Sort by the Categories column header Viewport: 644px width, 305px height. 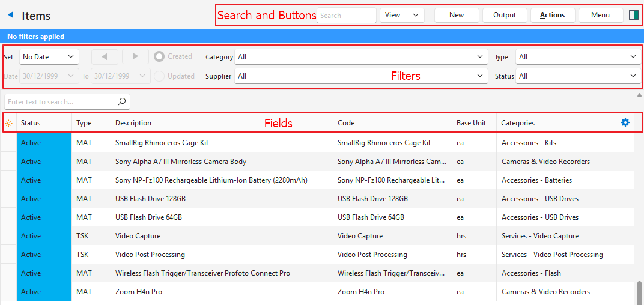point(556,122)
